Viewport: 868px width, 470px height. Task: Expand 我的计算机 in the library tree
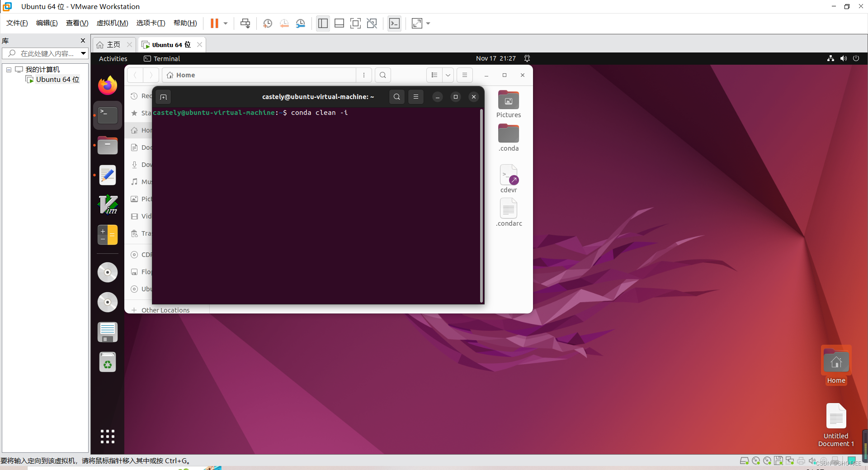click(8, 69)
